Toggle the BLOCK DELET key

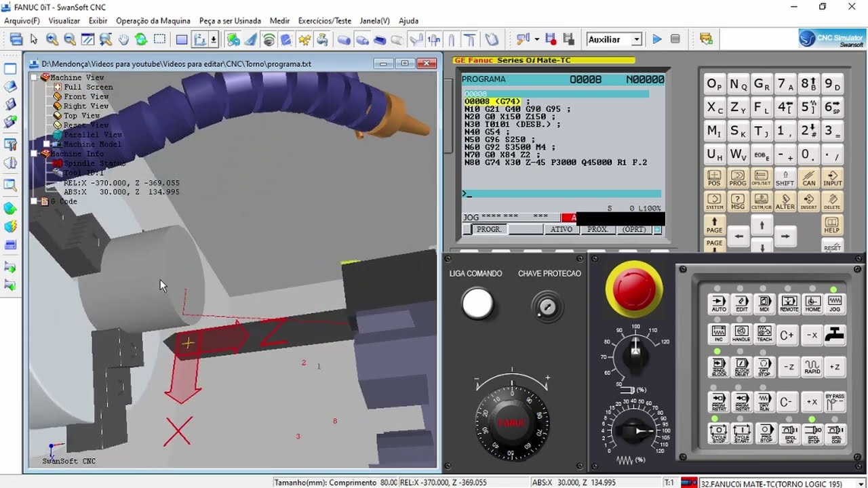[x=742, y=367]
